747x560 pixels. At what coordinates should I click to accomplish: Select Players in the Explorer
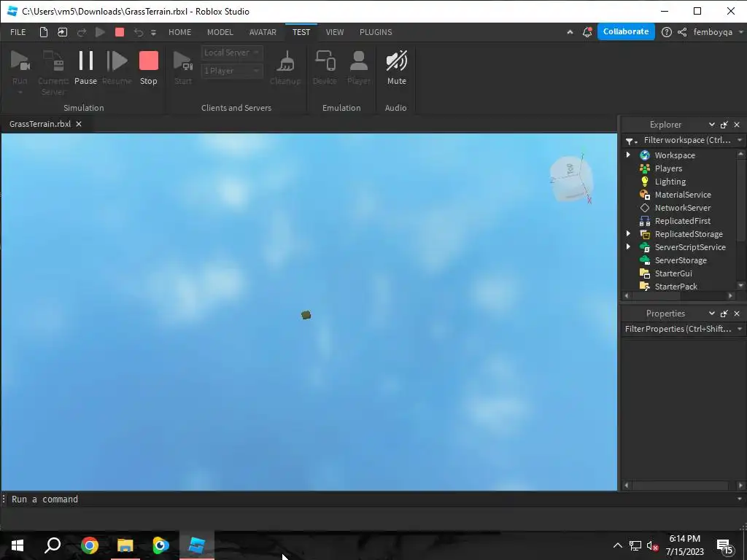point(668,168)
